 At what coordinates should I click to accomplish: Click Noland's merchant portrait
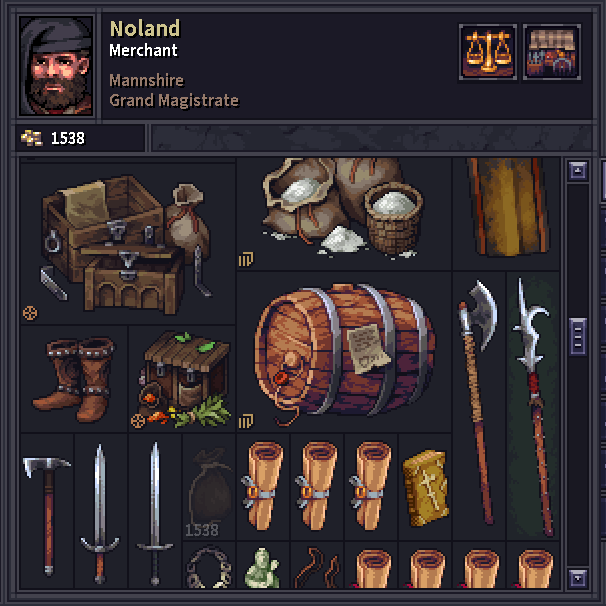pyautogui.click(x=56, y=65)
